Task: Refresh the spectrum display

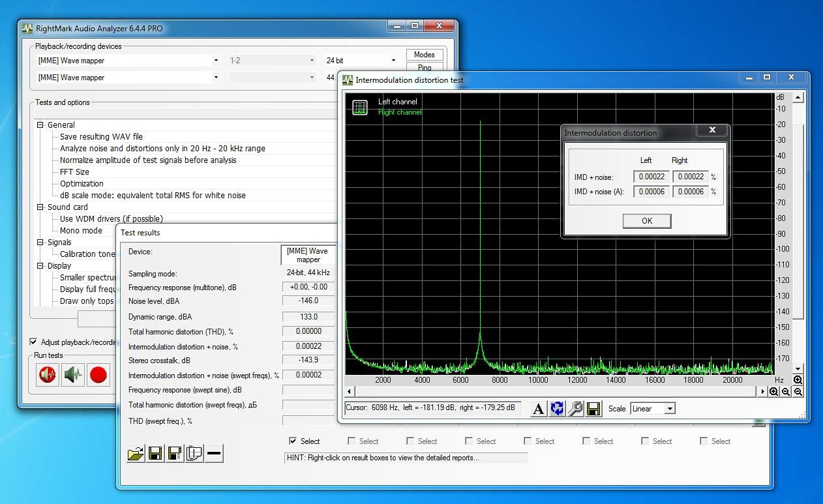Action: point(556,409)
